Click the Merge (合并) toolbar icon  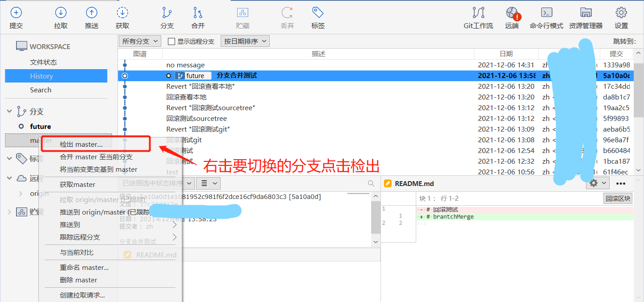point(198,13)
